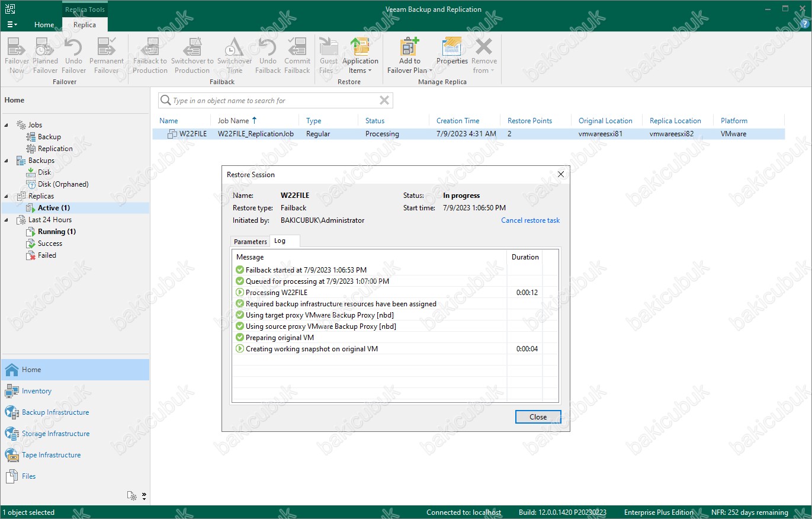Select Failed under Last 24 Hours
Viewport: 812px width, 519px height.
[x=47, y=255]
